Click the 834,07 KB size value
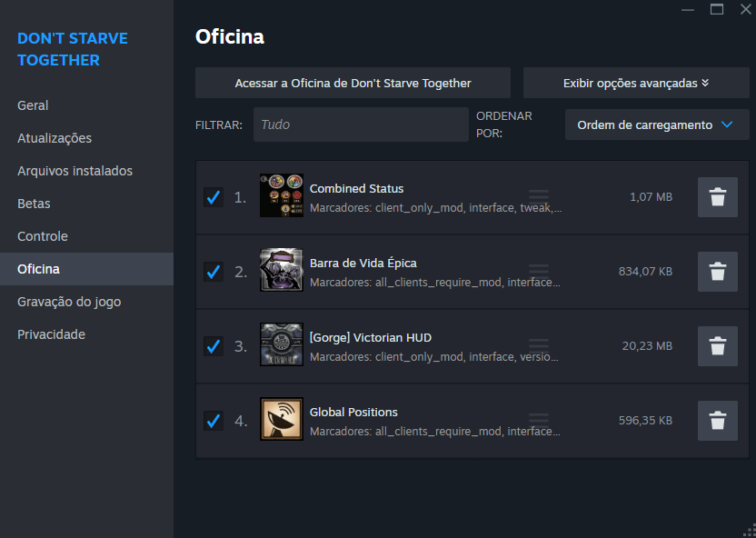This screenshot has width=756, height=538. click(x=645, y=272)
